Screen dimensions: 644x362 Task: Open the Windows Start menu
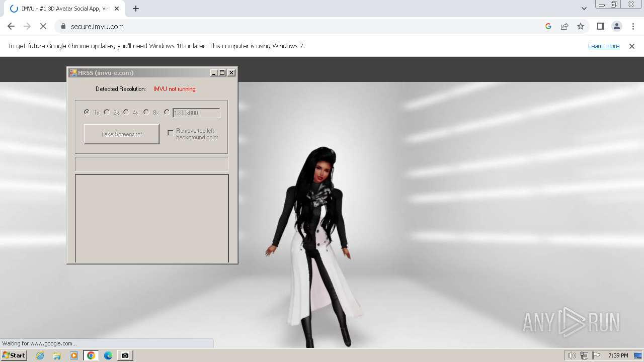pos(14,355)
